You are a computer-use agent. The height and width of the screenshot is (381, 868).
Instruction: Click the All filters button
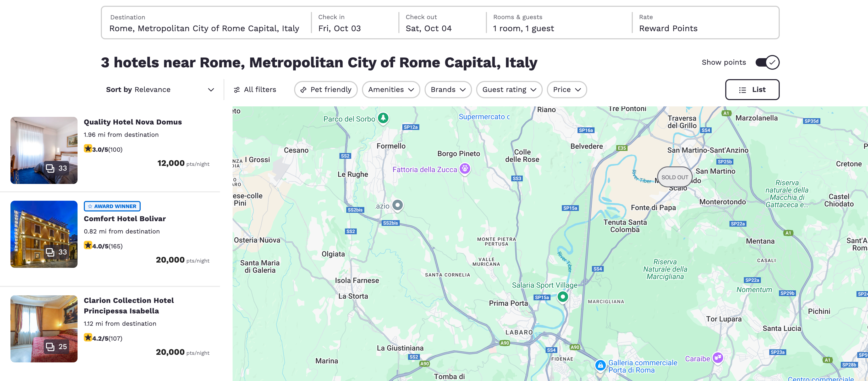(x=255, y=89)
